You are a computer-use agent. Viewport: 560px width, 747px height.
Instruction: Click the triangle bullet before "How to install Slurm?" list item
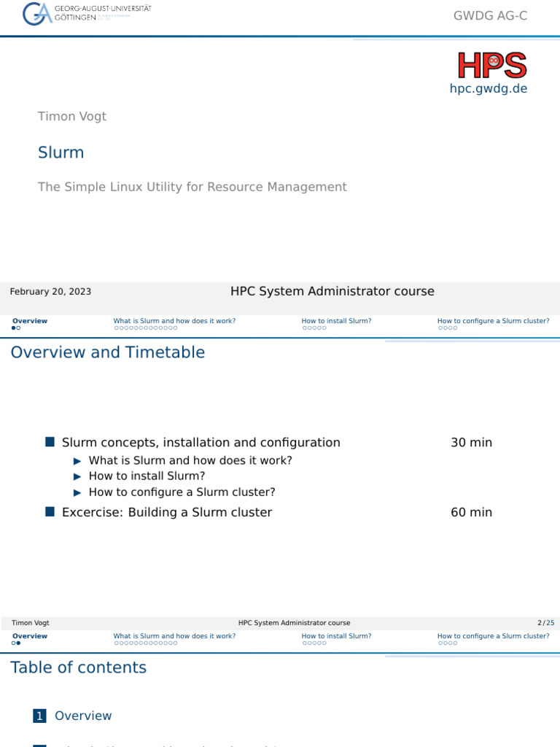pyautogui.click(x=78, y=476)
